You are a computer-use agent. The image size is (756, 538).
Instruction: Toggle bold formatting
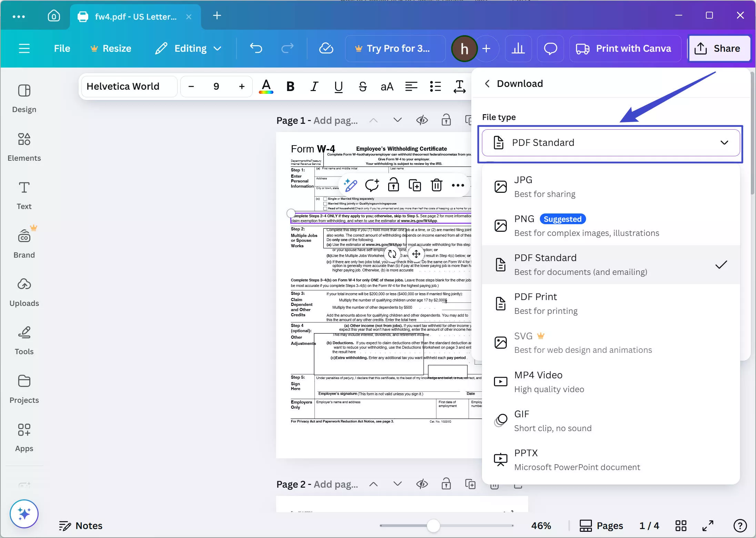point(290,87)
